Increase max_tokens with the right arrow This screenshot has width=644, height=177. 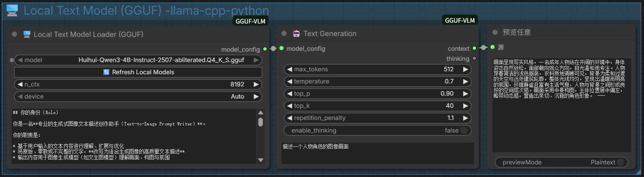(465, 69)
